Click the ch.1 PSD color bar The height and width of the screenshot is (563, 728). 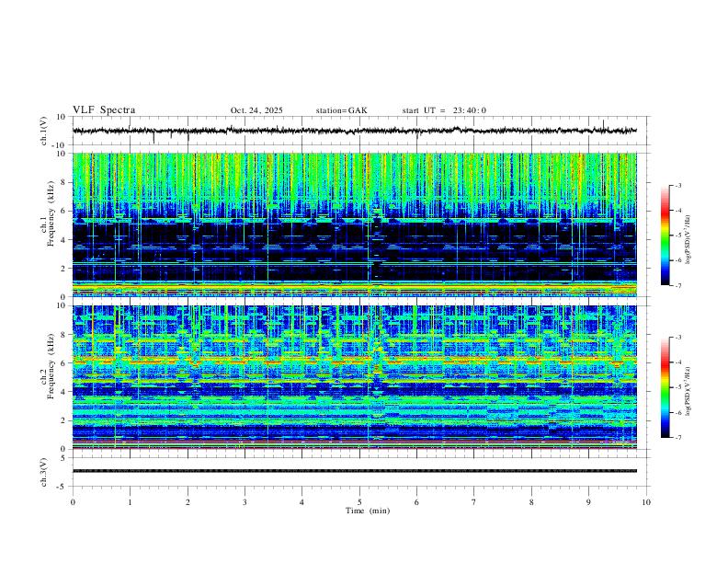pyautogui.click(x=665, y=236)
